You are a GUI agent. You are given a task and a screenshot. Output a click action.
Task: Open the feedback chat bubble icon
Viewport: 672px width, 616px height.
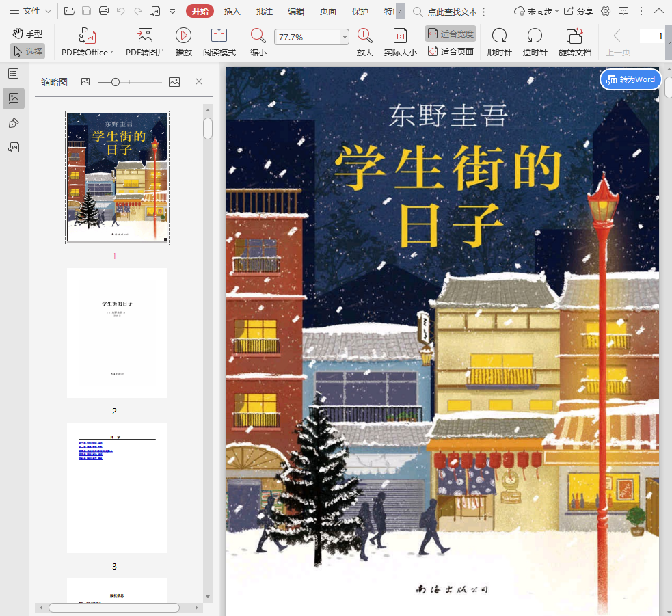point(623,11)
